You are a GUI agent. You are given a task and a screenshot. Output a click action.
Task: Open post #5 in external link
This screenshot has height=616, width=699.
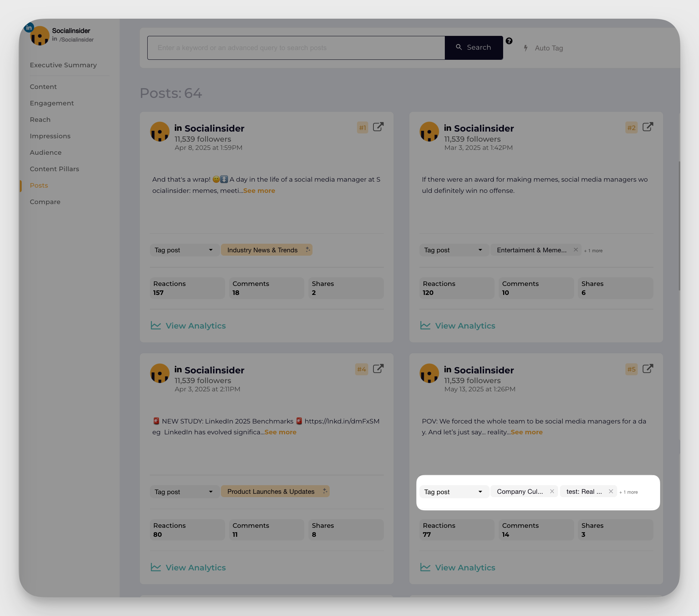click(648, 369)
